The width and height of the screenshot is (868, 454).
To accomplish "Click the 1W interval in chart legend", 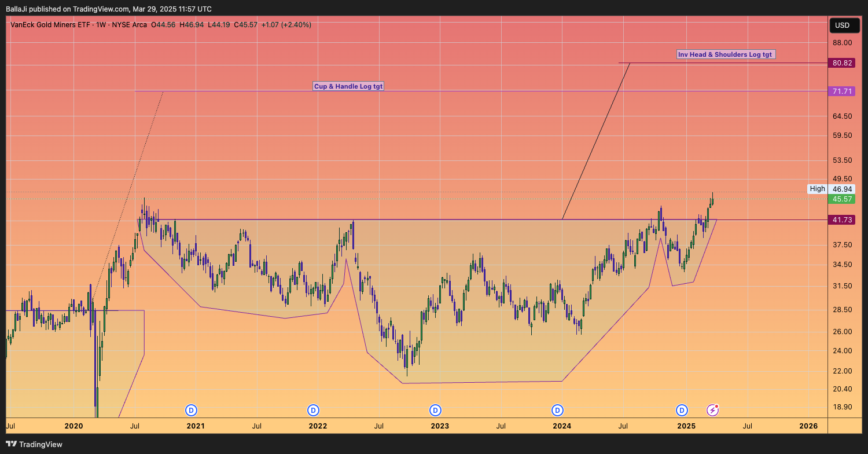I will [102, 25].
